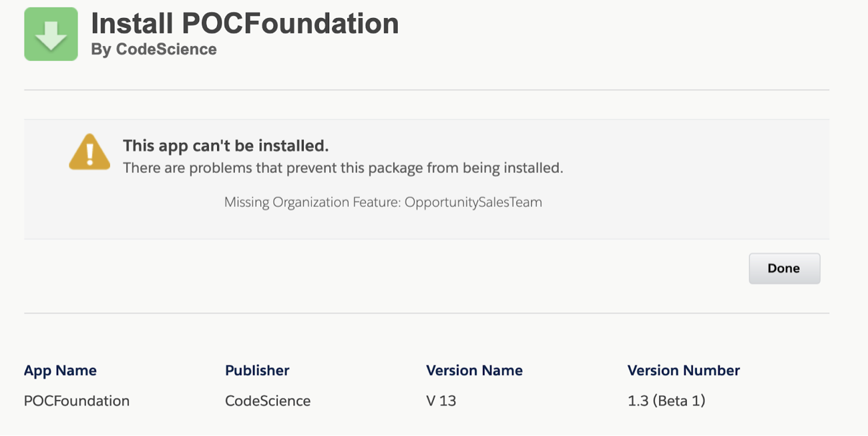Viewport: 868px width, 436px height.
Task: Click the 'App Name' column label
Action: tap(60, 371)
